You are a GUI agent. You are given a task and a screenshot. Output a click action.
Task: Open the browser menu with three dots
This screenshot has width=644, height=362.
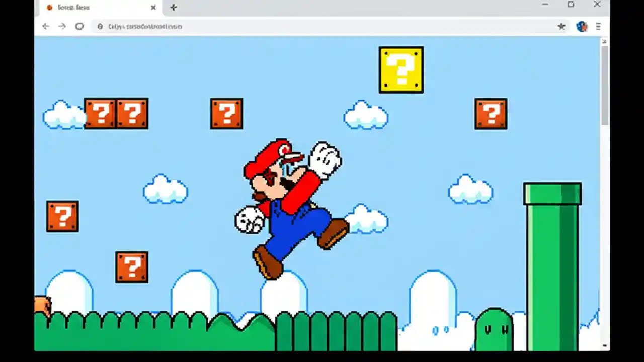pyautogui.click(x=598, y=26)
